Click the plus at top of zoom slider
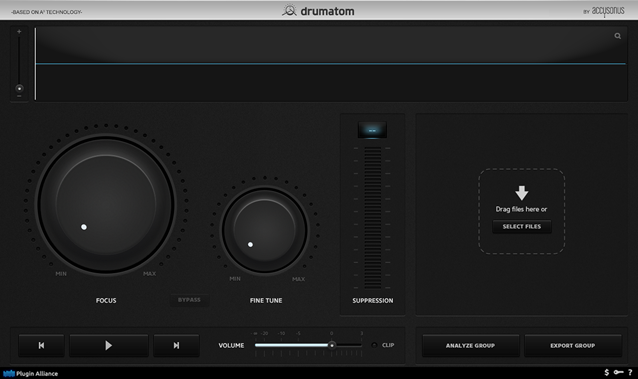Viewport: 638px width, 379px height. coord(19,31)
